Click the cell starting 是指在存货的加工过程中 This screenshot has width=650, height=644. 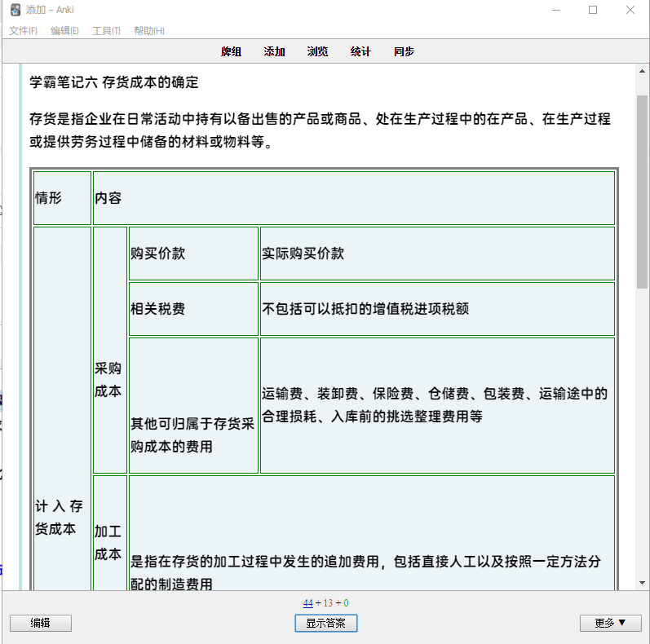(x=371, y=533)
